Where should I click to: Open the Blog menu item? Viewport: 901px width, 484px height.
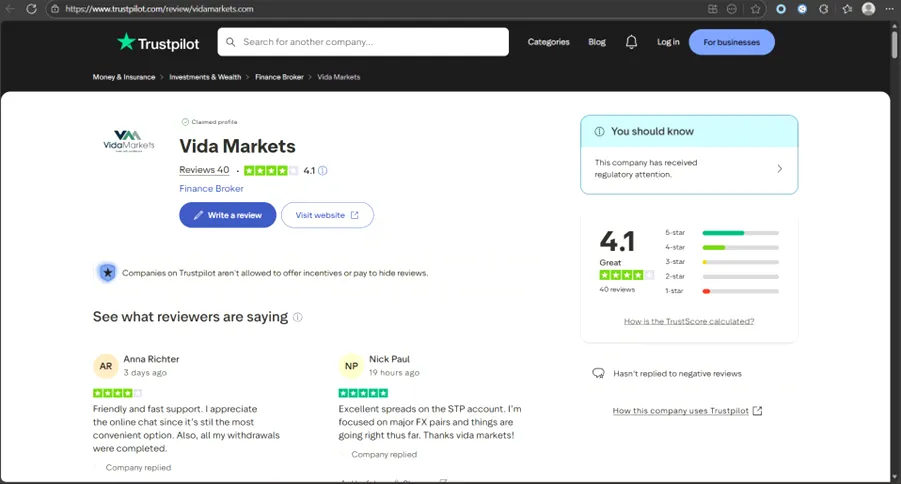[597, 42]
